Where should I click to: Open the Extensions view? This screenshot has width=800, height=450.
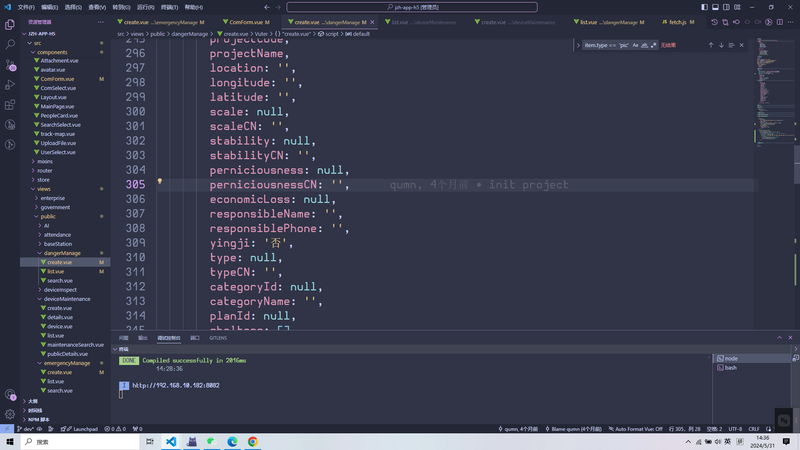[x=10, y=105]
